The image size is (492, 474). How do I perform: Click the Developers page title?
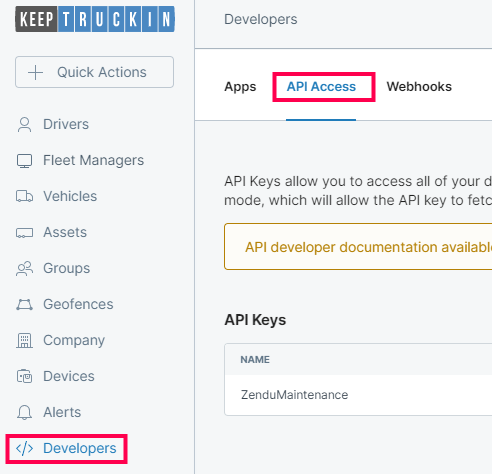tap(261, 19)
